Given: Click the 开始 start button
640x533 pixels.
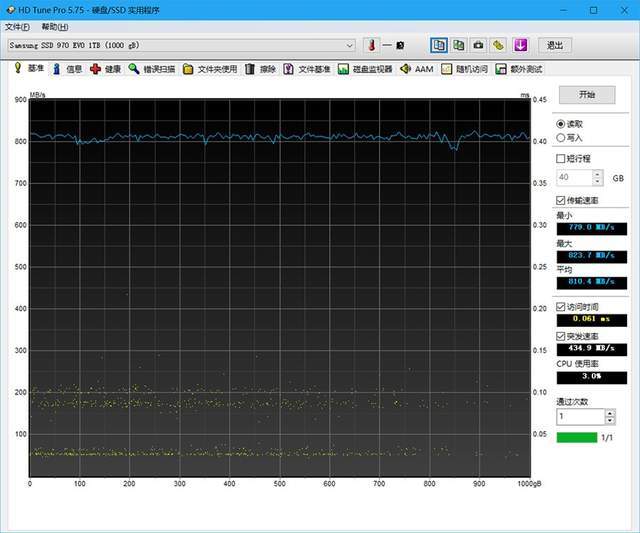Looking at the screenshot, I should [587, 95].
